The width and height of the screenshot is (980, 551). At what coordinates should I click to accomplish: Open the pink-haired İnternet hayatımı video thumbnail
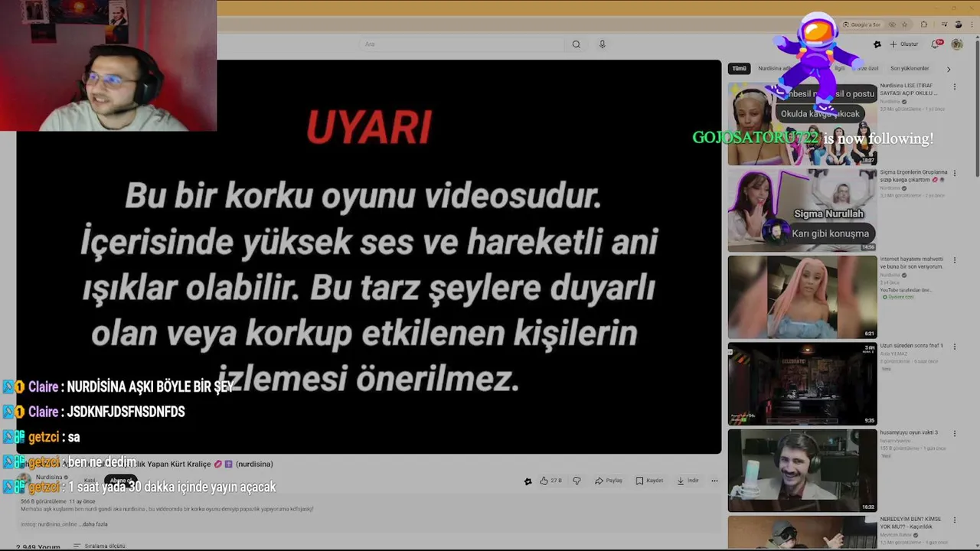802,297
